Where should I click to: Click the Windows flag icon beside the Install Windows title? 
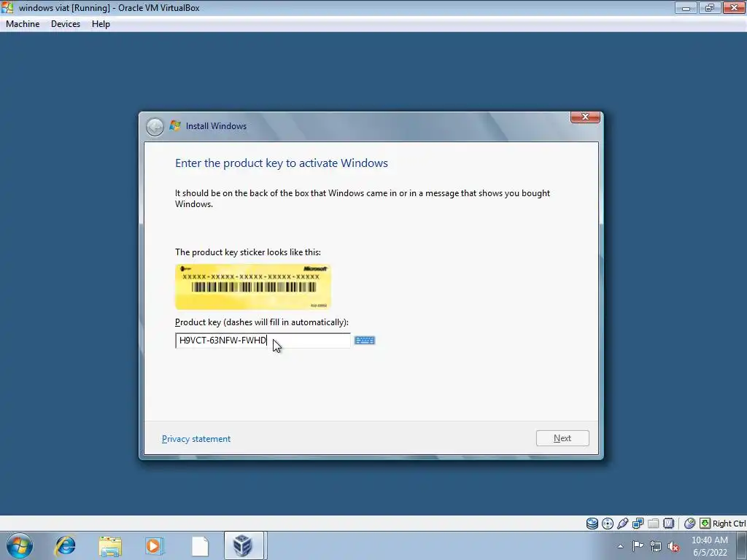[175, 125]
